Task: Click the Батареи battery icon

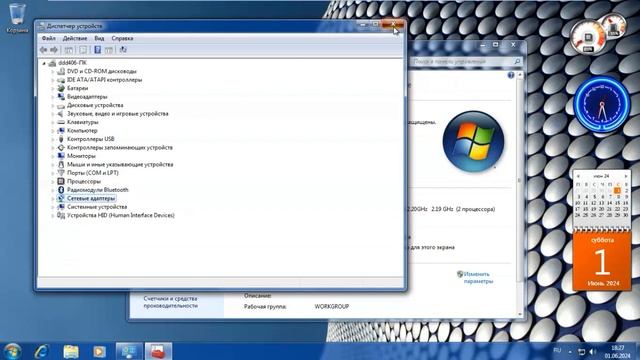Action: (61, 88)
